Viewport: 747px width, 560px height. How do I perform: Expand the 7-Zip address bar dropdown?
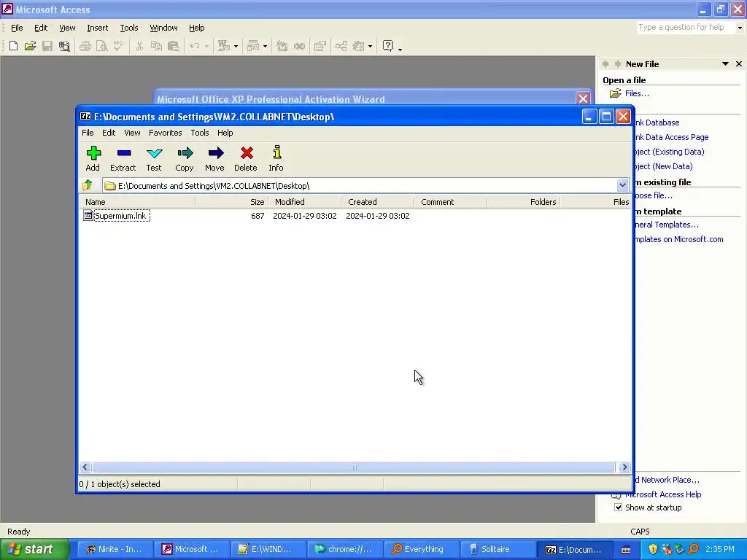tap(622, 185)
